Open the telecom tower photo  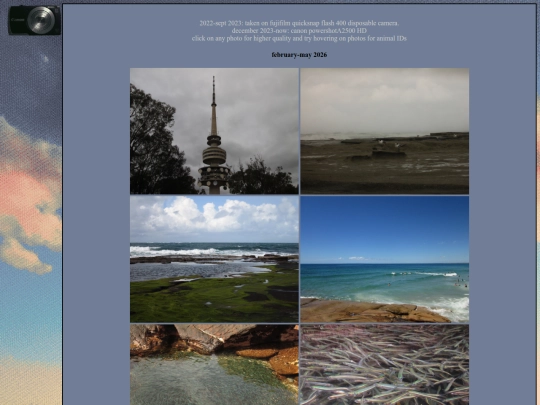click(x=214, y=131)
